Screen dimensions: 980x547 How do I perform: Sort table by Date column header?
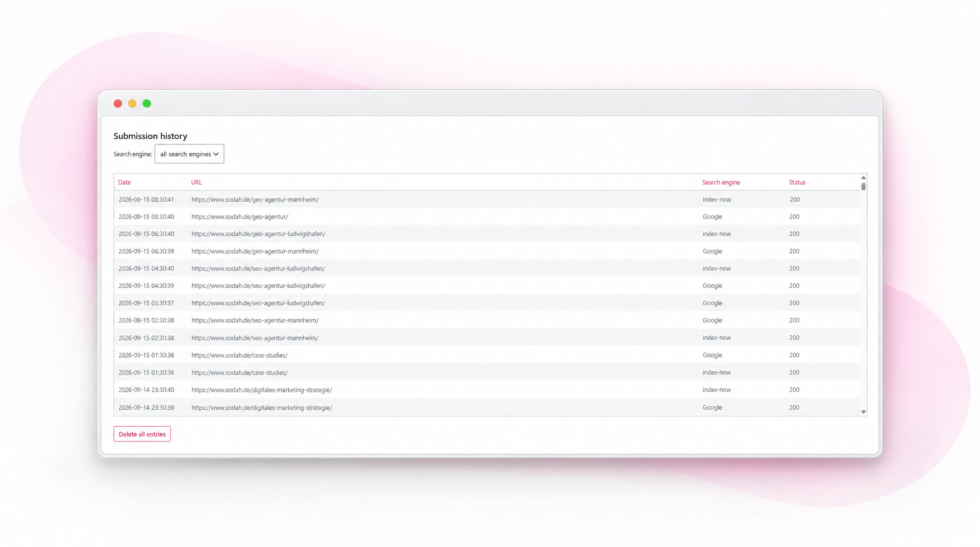pyautogui.click(x=125, y=182)
